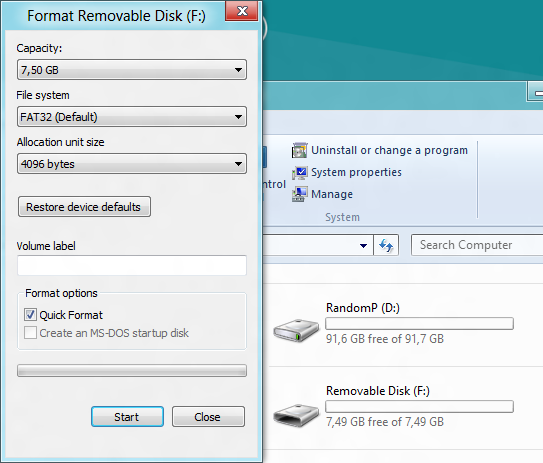This screenshot has height=463, width=543.
Task: Close the Format Removable Disk dialog via red X
Action: tap(242, 11)
